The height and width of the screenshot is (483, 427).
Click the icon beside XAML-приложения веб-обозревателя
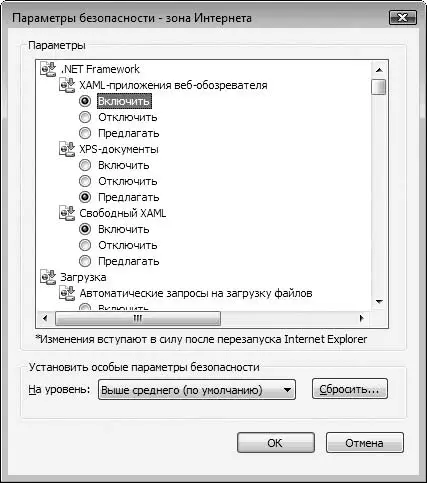[x=67, y=85]
